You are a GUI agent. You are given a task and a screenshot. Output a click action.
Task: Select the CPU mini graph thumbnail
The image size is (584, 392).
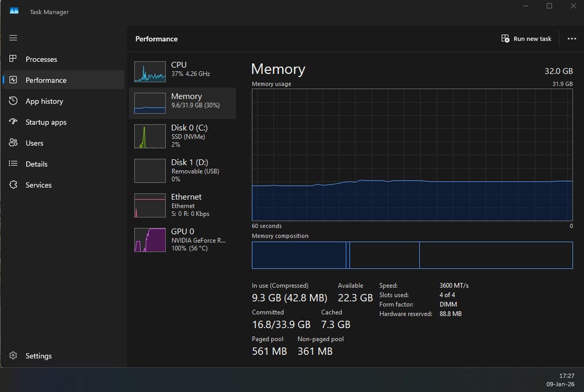(x=150, y=72)
